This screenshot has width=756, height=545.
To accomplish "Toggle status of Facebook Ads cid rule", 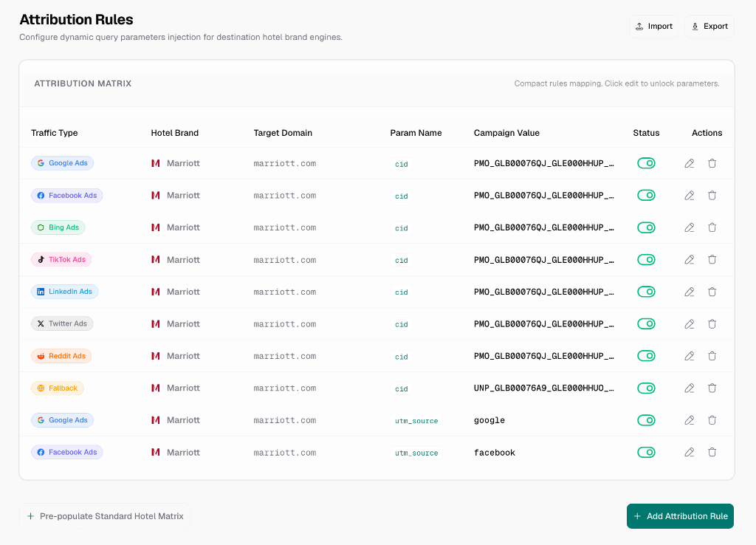I will [646, 196].
